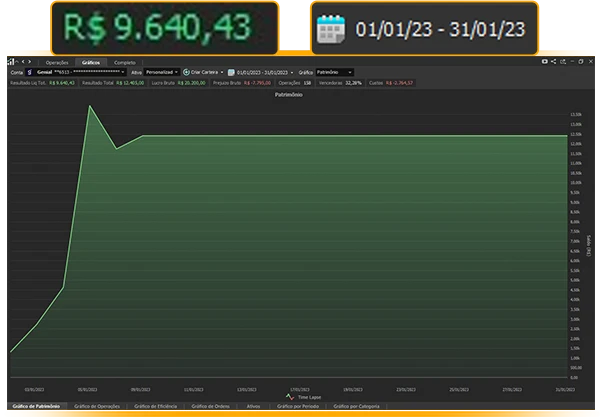The width and height of the screenshot is (600, 417).
Task: Open the calendar icon beside the date range
Action: pos(231,72)
